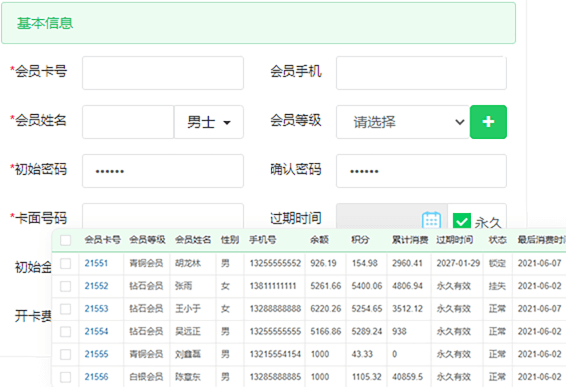Click the 卡面号码 input field
Screen dimensions: 566x387
click(163, 216)
